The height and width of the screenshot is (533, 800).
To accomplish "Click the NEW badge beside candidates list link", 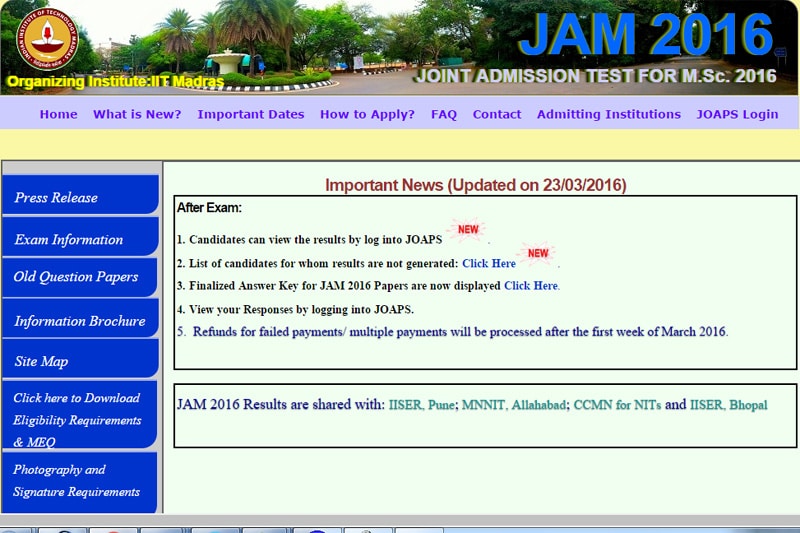I will [x=538, y=253].
